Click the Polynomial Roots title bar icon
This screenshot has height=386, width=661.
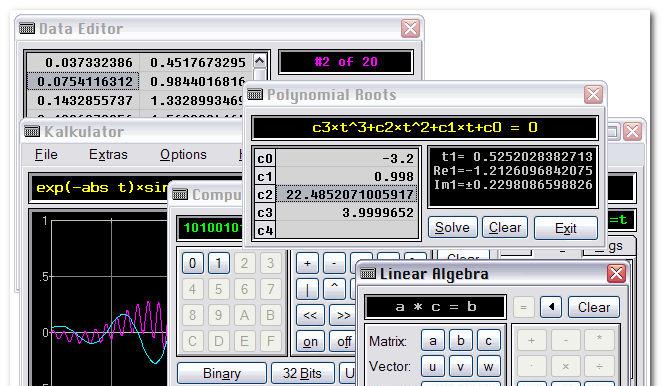[255, 94]
